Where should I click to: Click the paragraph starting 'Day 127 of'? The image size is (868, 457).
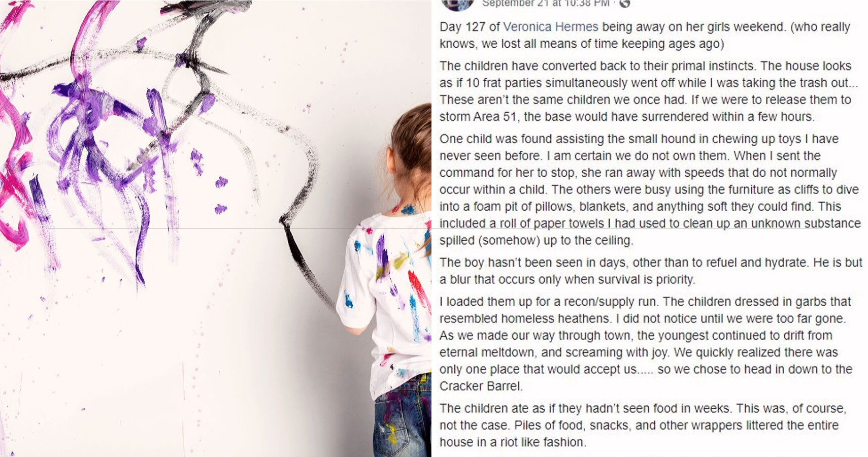coord(645,35)
